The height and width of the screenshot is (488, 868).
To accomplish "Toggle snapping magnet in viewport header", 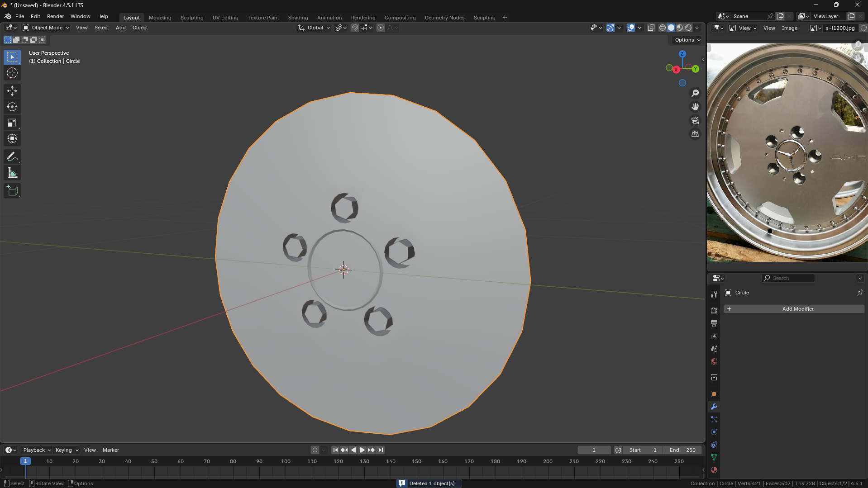I will [355, 28].
